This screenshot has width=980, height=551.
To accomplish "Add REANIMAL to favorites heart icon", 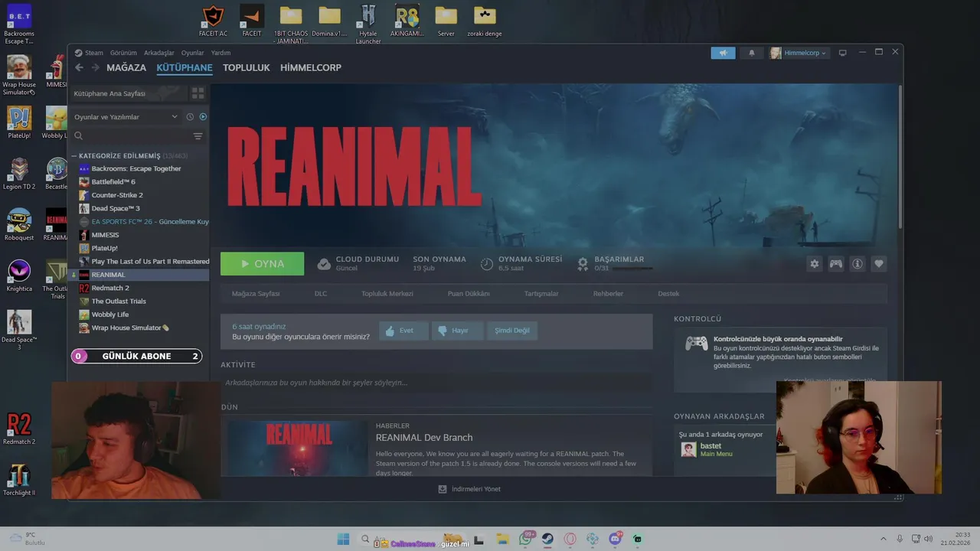I will click(879, 263).
